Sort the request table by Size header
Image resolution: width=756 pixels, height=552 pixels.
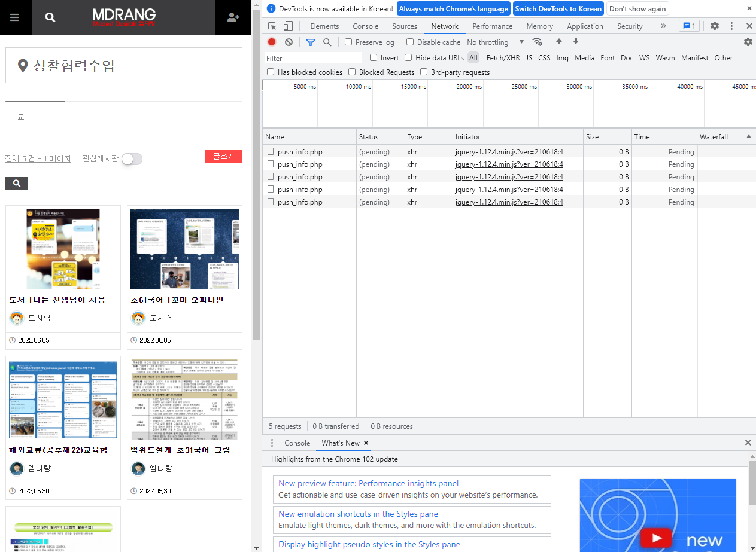pos(608,136)
